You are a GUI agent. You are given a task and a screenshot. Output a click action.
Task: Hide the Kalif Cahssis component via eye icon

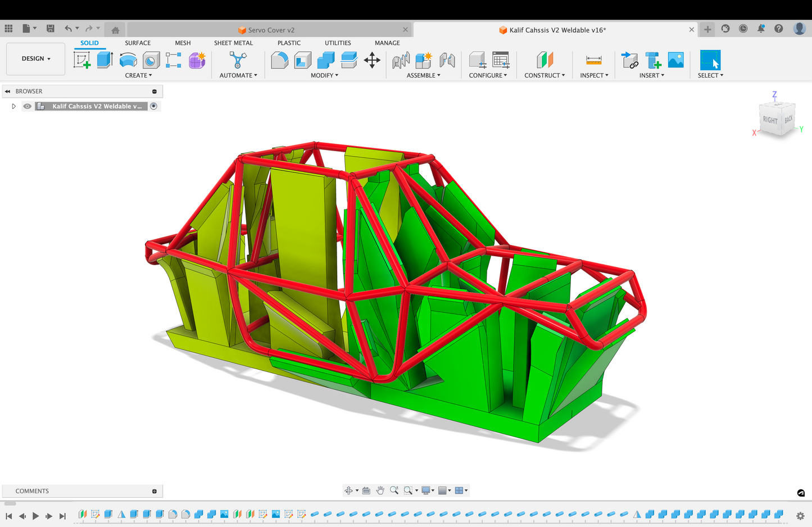pyautogui.click(x=27, y=106)
